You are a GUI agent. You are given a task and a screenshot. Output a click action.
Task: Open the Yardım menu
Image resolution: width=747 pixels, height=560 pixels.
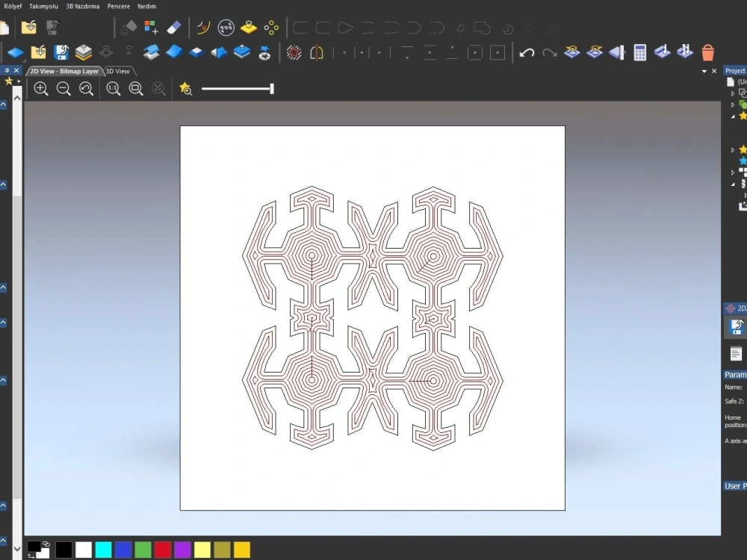pyautogui.click(x=146, y=6)
